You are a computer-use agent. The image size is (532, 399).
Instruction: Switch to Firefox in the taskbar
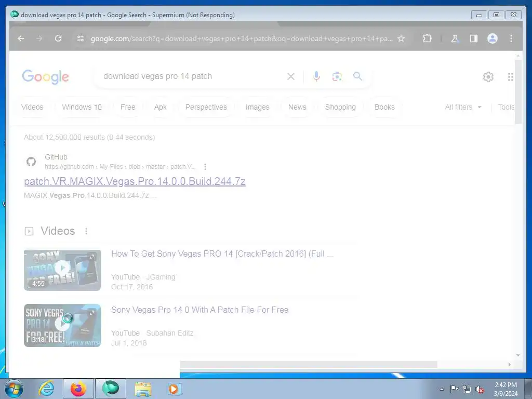point(78,389)
